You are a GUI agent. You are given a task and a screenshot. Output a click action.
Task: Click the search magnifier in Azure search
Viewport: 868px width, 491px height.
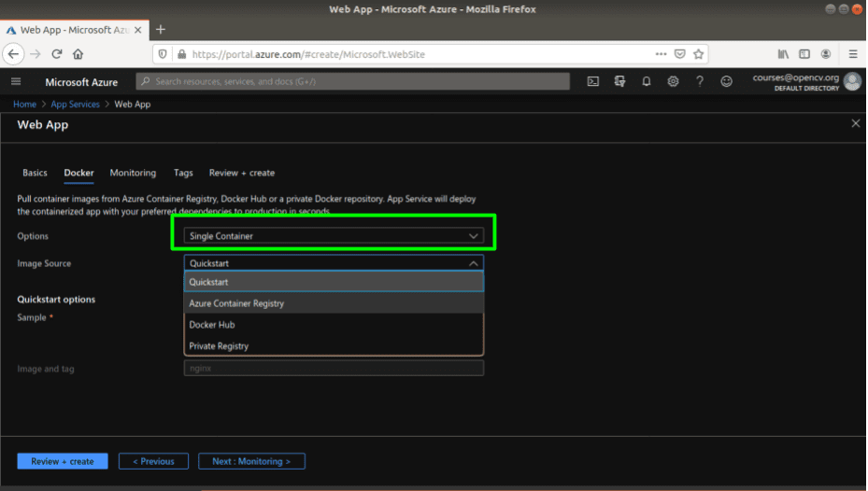(146, 81)
